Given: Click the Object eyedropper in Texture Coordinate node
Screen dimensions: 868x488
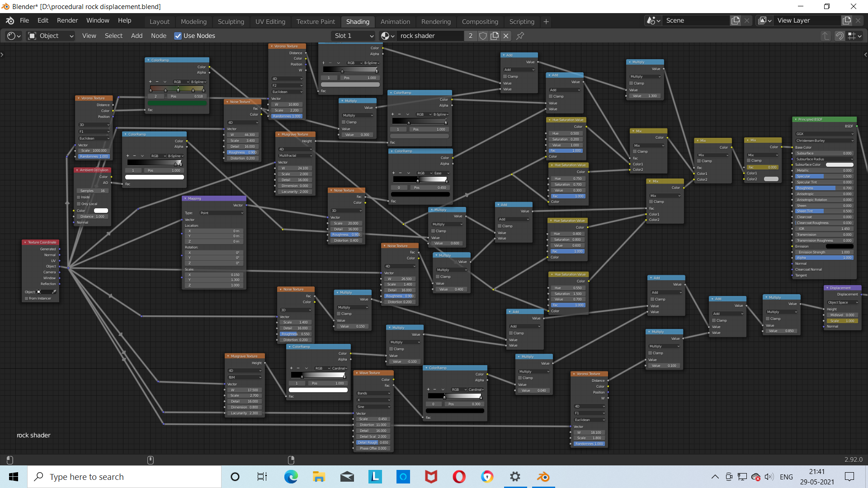Looking at the screenshot, I should pyautogui.click(x=54, y=292).
